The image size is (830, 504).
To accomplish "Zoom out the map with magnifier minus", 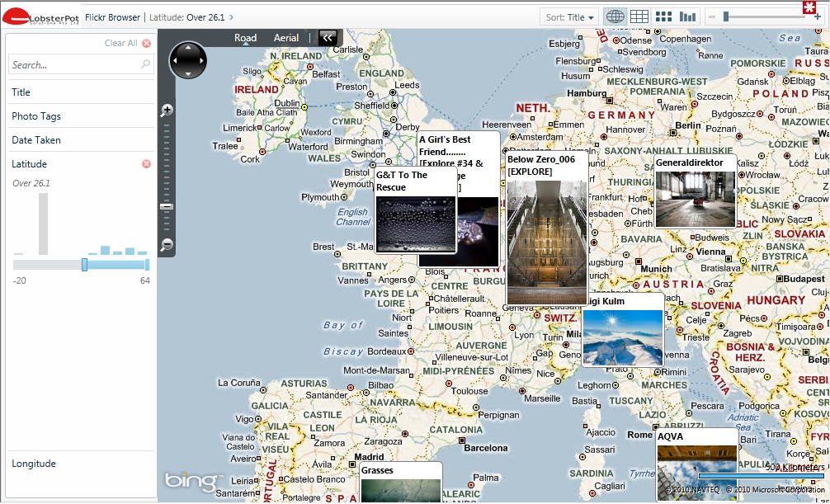I will click(167, 245).
